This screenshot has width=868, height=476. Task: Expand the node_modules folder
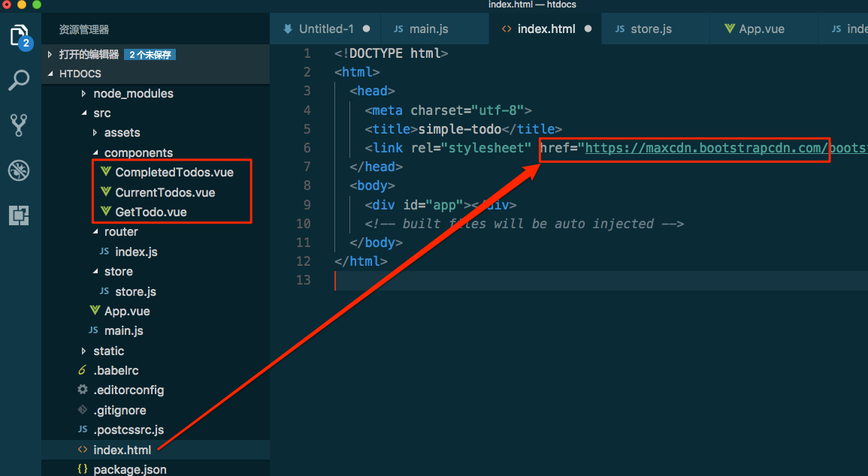[x=83, y=93]
